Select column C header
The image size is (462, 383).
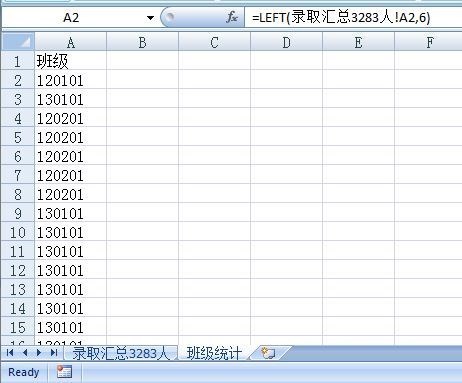click(214, 42)
